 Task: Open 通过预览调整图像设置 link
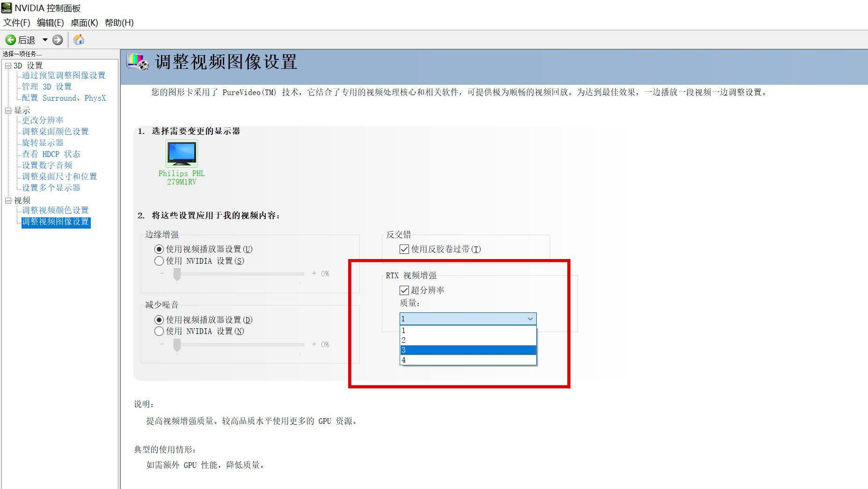(x=64, y=75)
